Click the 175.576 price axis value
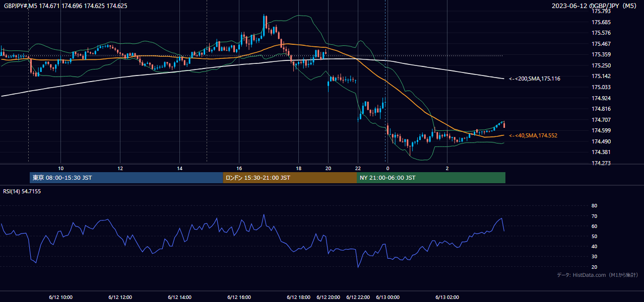Viewport: 644px width, 302px height. tap(601, 33)
